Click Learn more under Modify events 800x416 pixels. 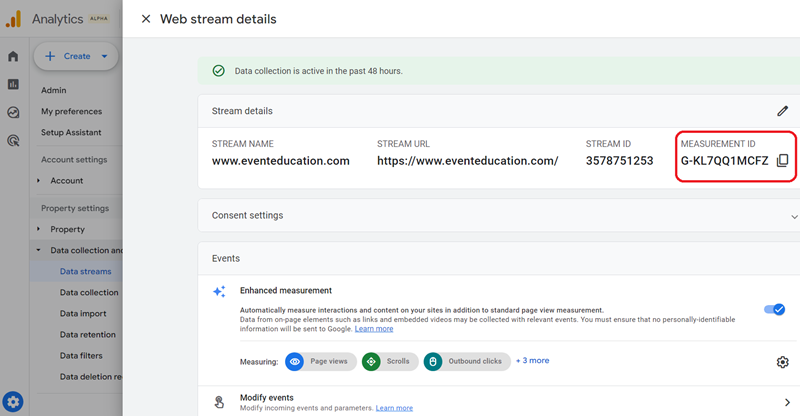click(x=394, y=408)
